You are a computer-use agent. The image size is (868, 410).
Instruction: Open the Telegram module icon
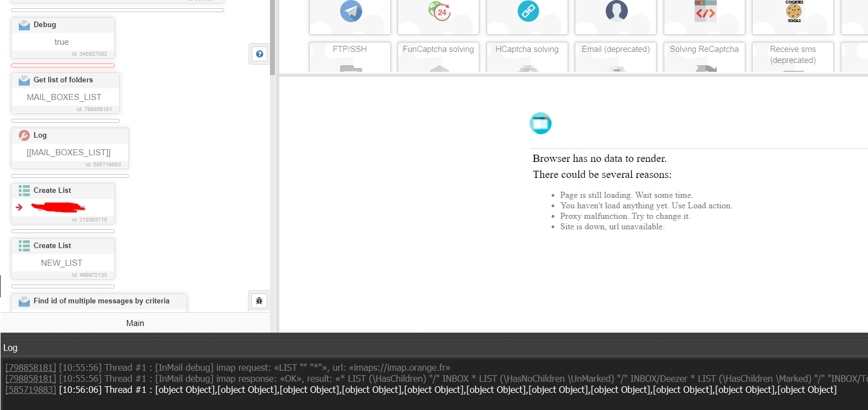351,11
